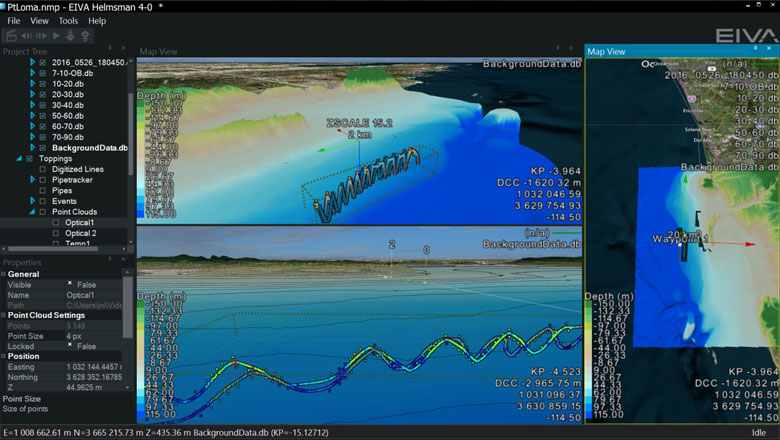The image size is (780, 440).
Task: Uncheck the 50-60.db checkbox
Action: point(43,116)
